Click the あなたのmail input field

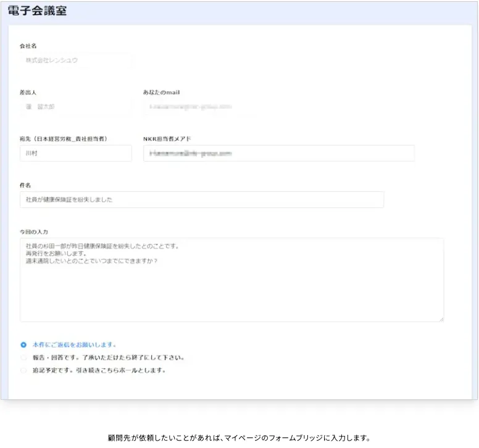click(x=279, y=107)
